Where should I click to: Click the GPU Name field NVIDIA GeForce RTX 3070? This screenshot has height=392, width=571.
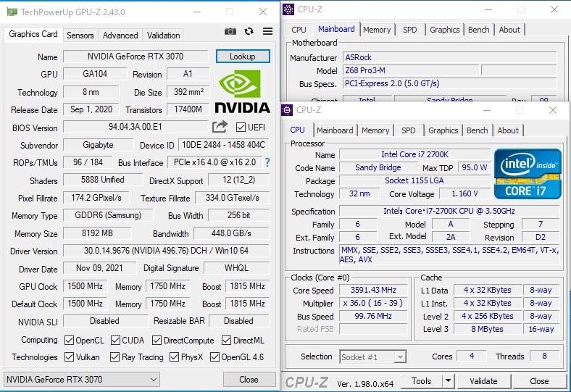coord(136,57)
